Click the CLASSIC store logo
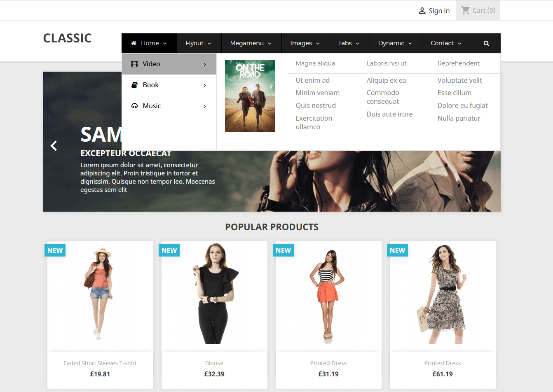This screenshot has width=553, height=392. pos(67,38)
